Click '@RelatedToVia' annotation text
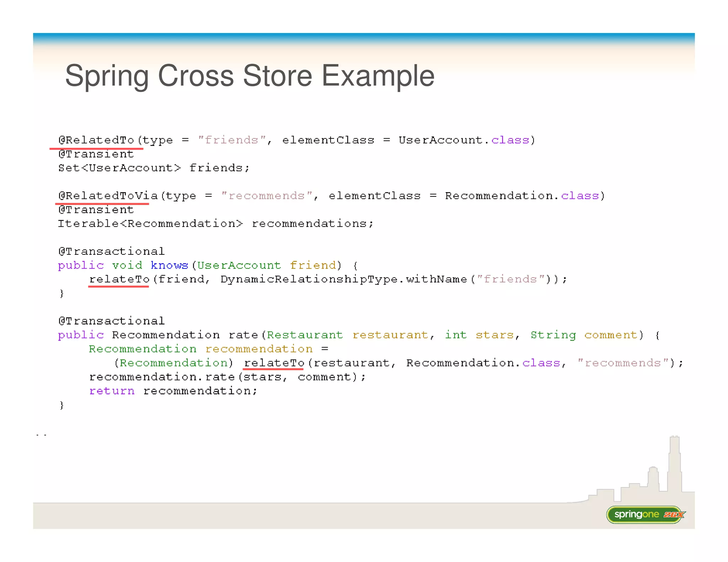This screenshot has height=562, width=728. tap(108, 196)
